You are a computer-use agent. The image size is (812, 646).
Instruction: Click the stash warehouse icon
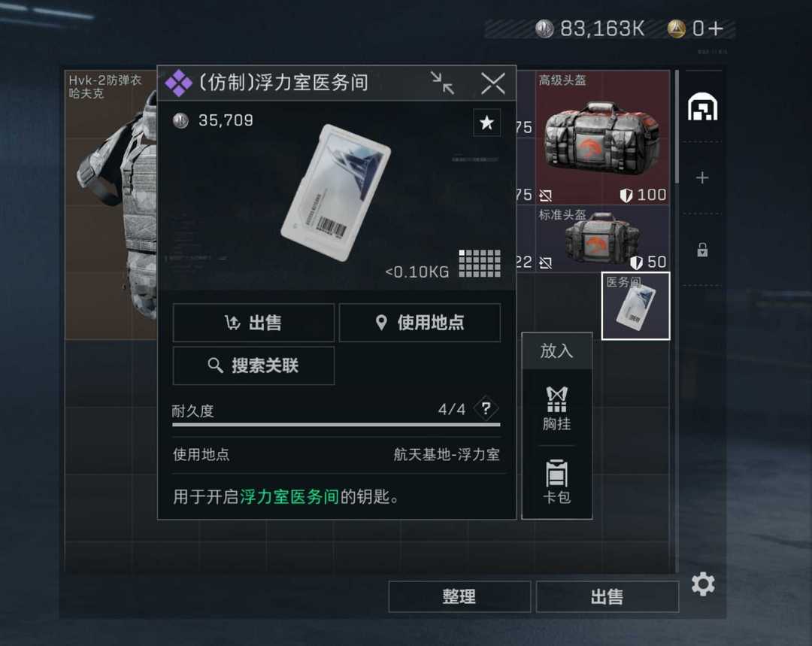703,107
